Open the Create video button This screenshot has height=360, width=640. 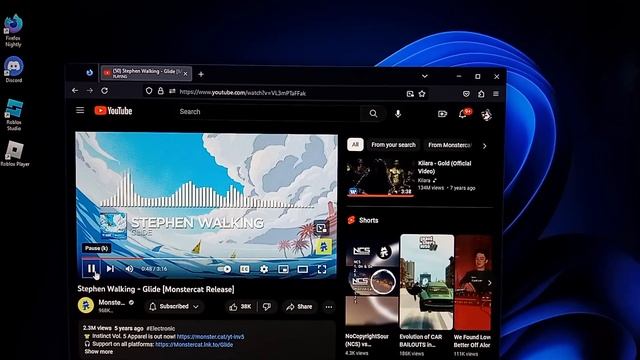pos(442,114)
